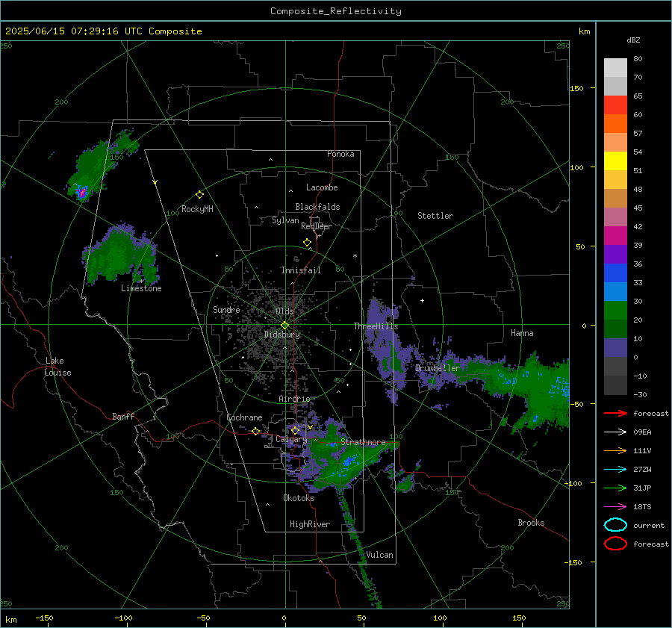Choose the dark orange 57 dBZ swatch

615,123
